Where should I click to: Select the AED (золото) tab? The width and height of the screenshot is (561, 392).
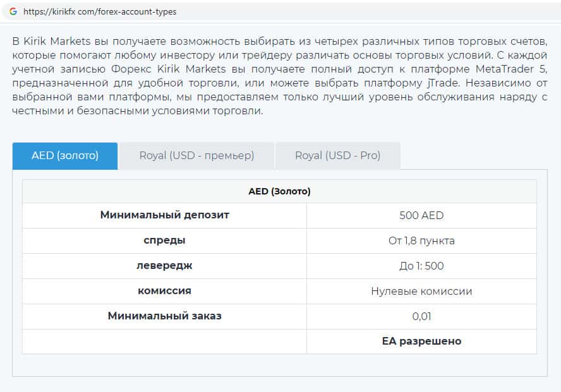[x=65, y=155]
